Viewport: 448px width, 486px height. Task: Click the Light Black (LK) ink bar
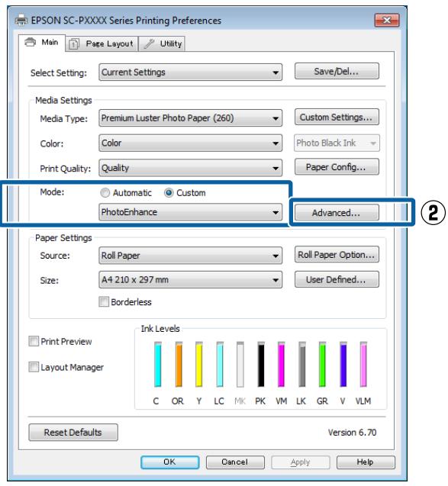302,364
